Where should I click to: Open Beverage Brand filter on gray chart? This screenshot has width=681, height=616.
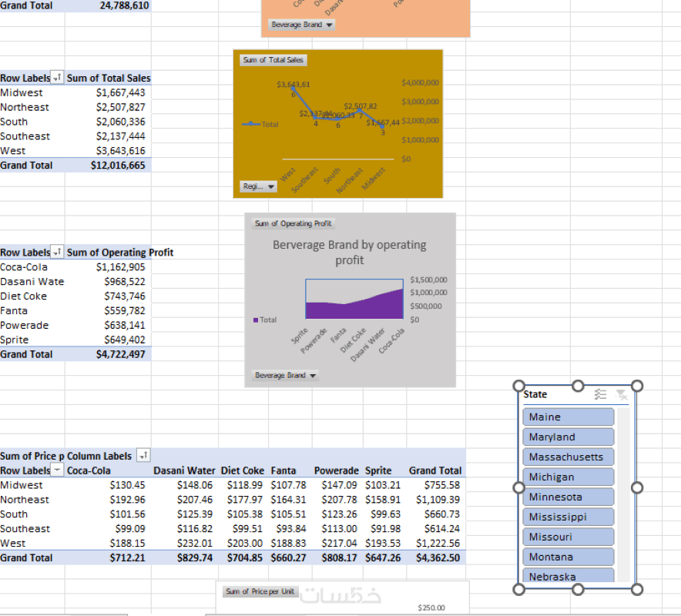285,375
